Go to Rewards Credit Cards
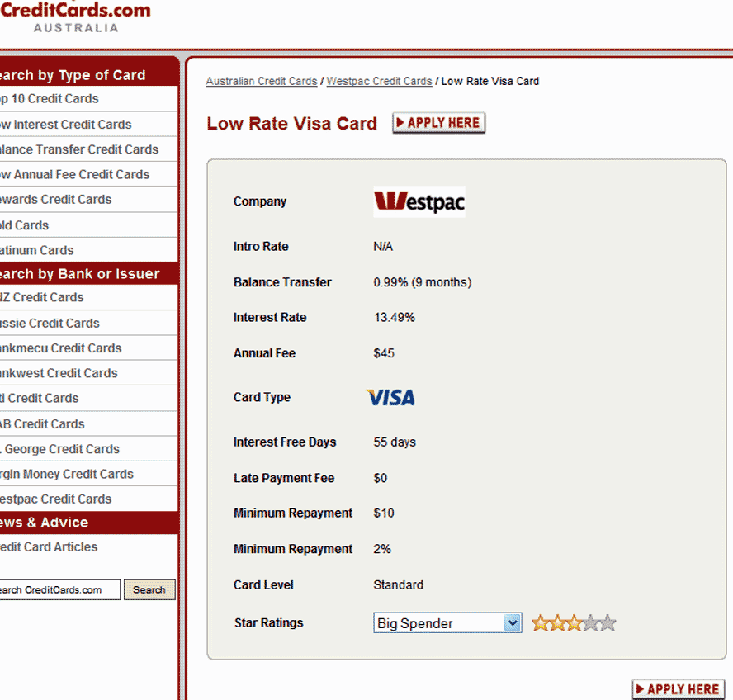Image resolution: width=733 pixels, height=700 pixels. [x=89, y=200]
